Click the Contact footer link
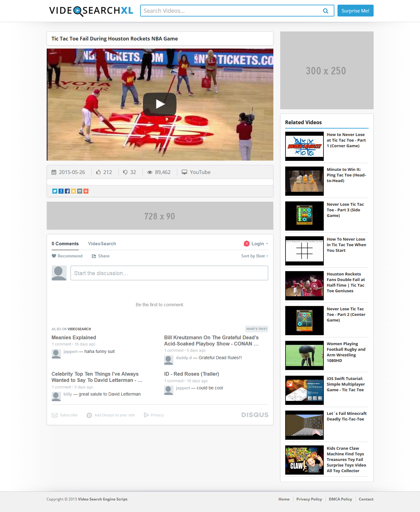This screenshot has height=512, width=420. point(366,499)
